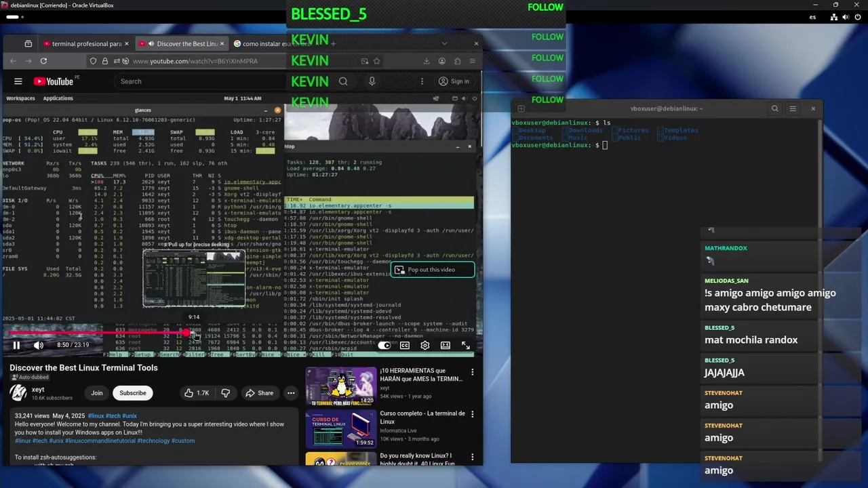Open volume icon in Debian top bar
This screenshot has height=488, width=868.
point(845,17)
